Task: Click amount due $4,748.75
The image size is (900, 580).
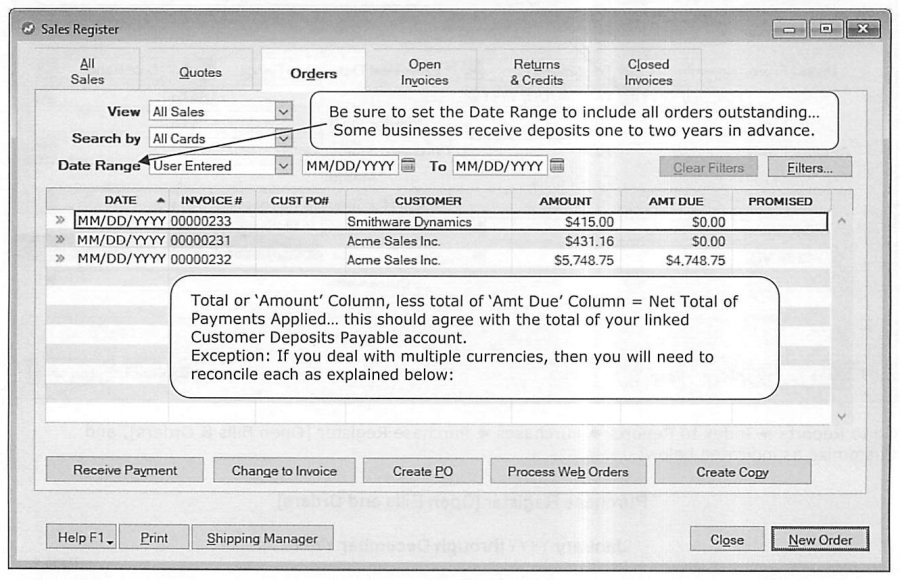Action: (695, 260)
